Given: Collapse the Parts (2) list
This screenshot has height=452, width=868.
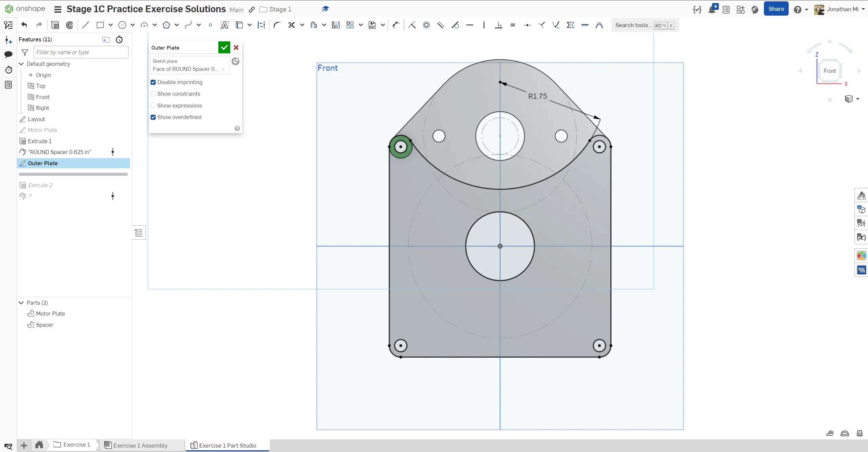Looking at the screenshot, I should pyautogui.click(x=21, y=303).
